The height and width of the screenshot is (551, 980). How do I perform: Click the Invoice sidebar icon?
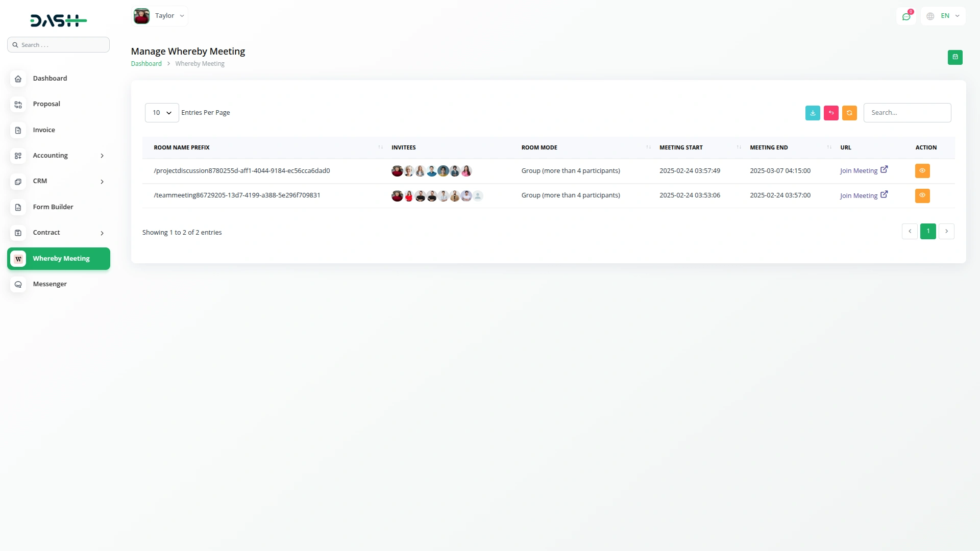coord(18,130)
